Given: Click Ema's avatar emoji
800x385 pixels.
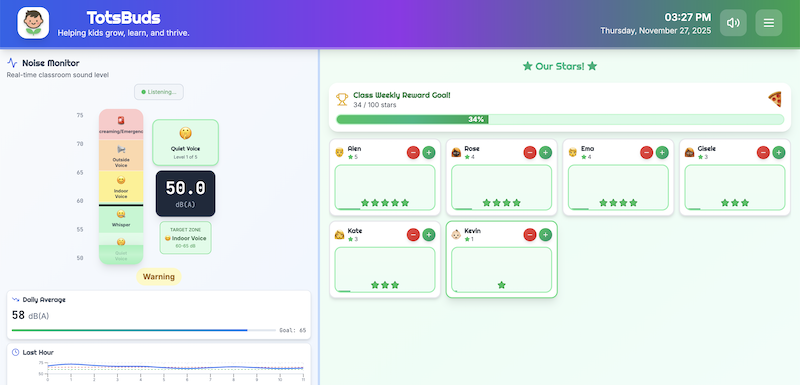Looking at the screenshot, I should (x=572, y=152).
